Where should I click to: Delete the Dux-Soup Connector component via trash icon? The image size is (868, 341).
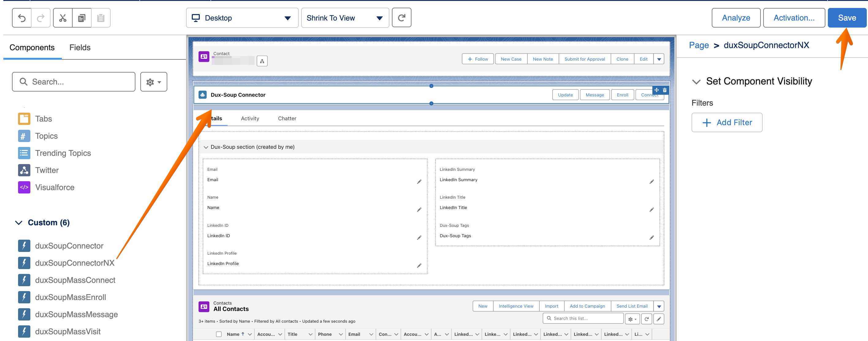[x=665, y=90]
